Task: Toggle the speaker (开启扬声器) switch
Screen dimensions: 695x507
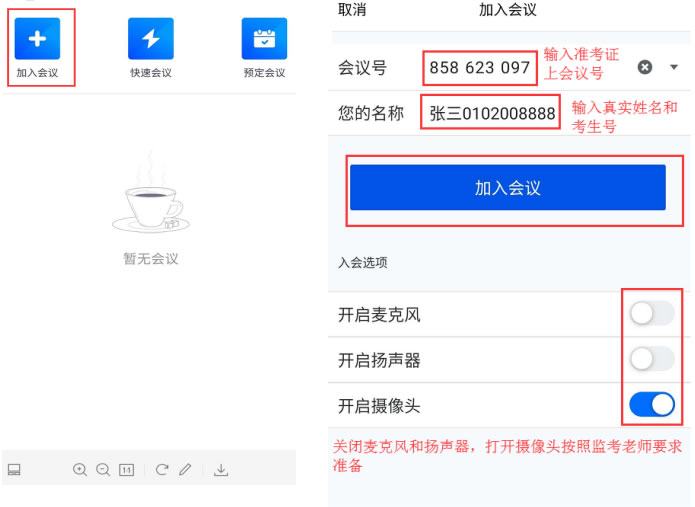Action: 651,359
